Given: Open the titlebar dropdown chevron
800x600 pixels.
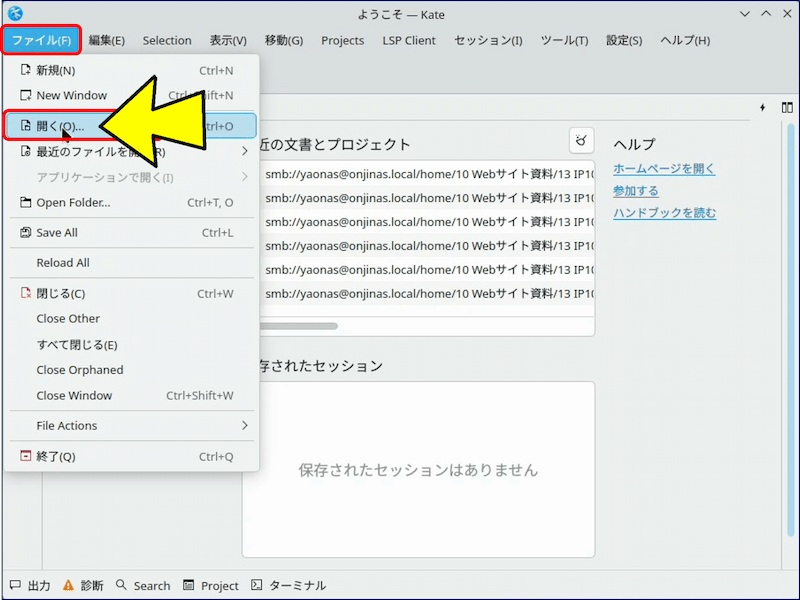Looking at the screenshot, I should click(744, 14).
